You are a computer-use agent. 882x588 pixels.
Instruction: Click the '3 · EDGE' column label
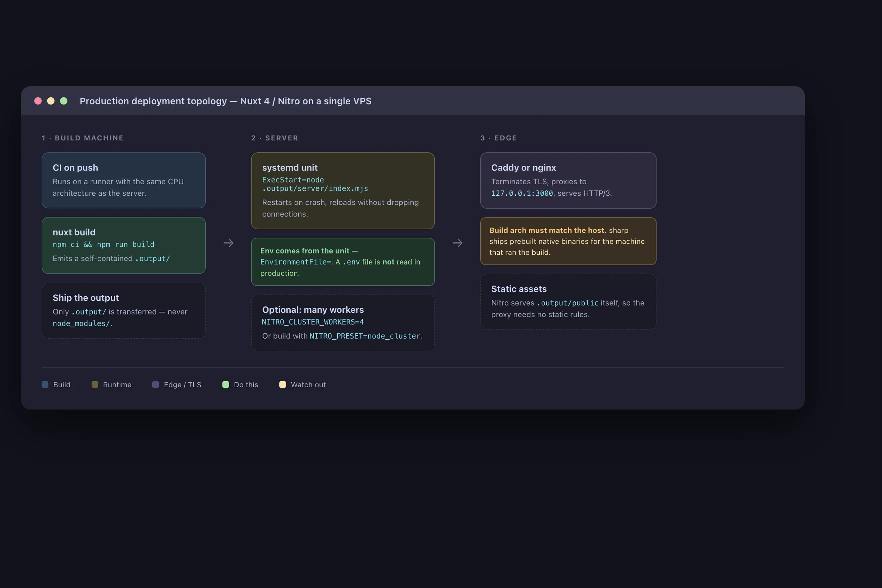coord(498,138)
